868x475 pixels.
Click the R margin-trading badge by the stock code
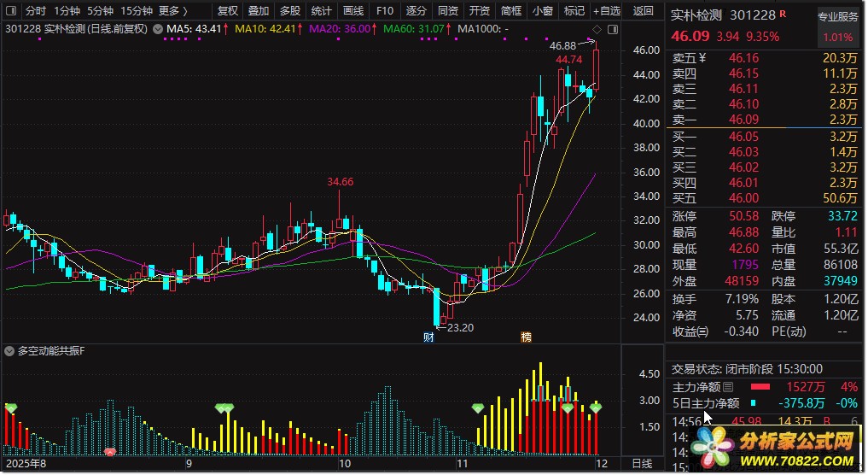(x=783, y=14)
